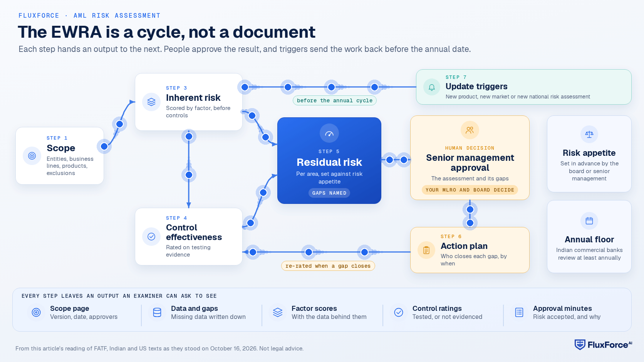Select the Annual floor heading

pyautogui.click(x=589, y=239)
